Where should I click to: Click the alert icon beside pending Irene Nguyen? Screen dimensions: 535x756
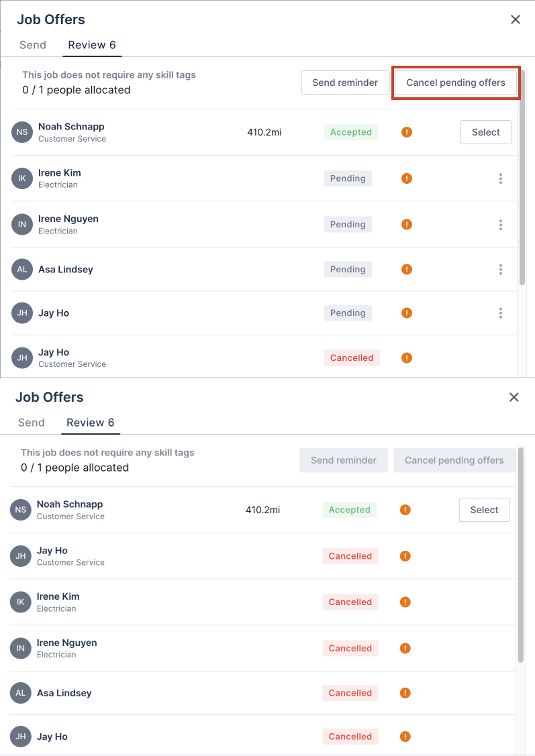point(406,225)
